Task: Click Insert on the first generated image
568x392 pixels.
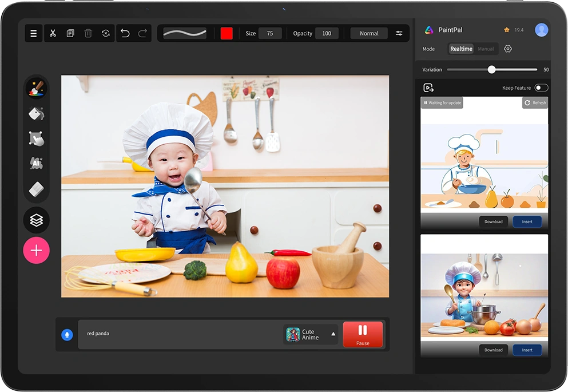Action: point(527,221)
